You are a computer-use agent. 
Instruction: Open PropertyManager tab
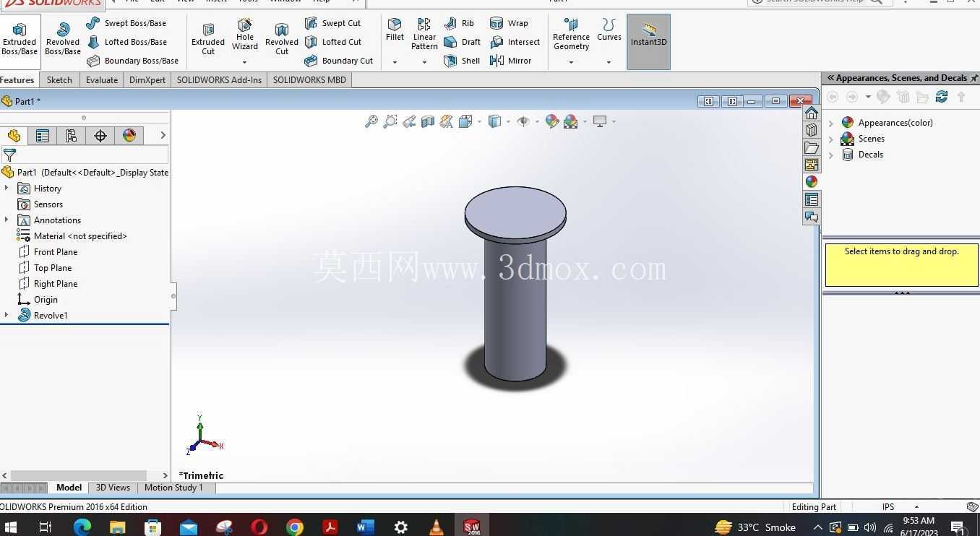coord(43,136)
